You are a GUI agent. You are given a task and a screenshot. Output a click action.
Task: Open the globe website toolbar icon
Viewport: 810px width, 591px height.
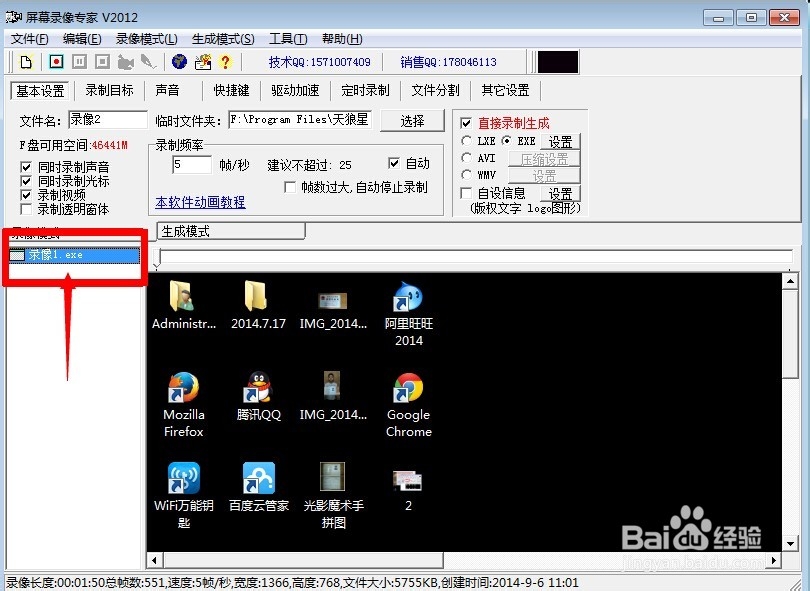(x=179, y=62)
